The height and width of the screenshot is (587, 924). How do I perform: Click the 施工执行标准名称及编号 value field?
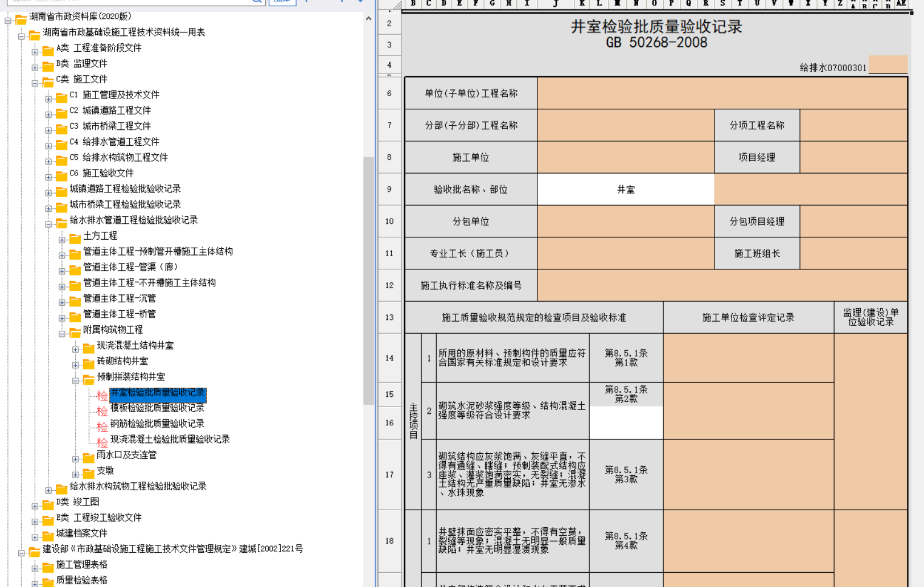722,286
